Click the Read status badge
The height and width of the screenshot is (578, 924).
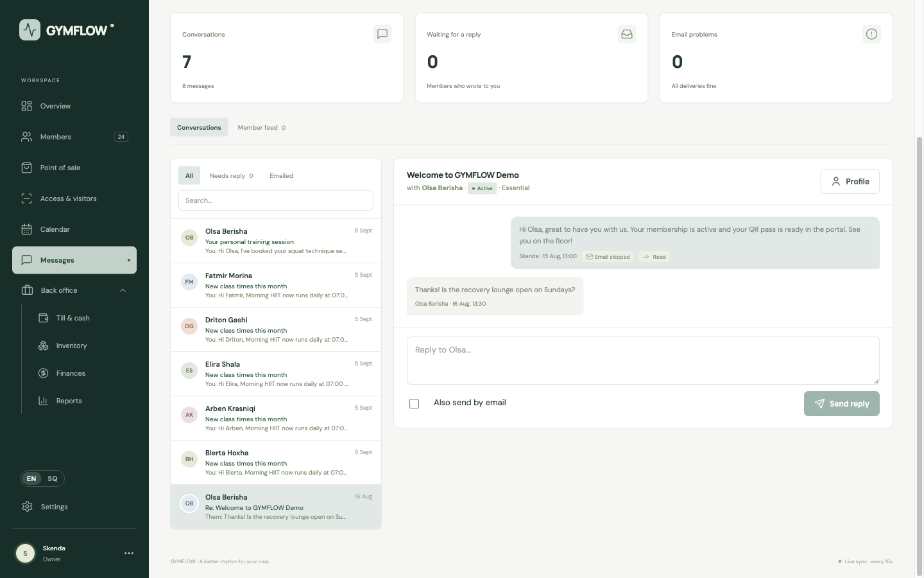click(654, 257)
